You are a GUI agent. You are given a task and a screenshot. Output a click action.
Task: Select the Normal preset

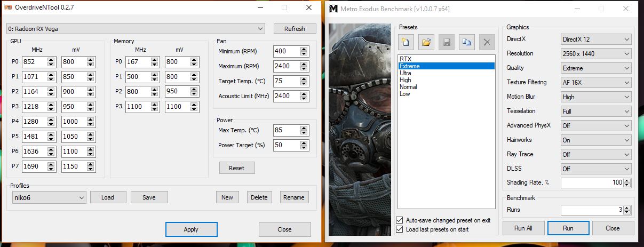[447, 87]
